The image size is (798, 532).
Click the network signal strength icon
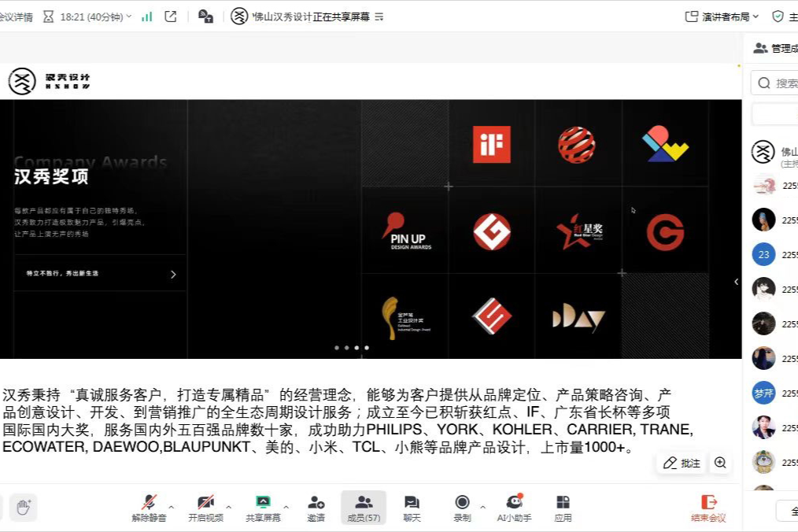pyautogui.click(x=147, y=17)
